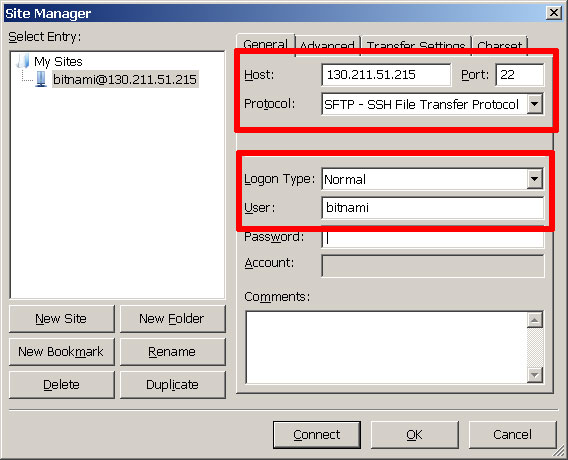Click the OK button
This screenshot has width=568, height=460.
(x=414, y=435)
